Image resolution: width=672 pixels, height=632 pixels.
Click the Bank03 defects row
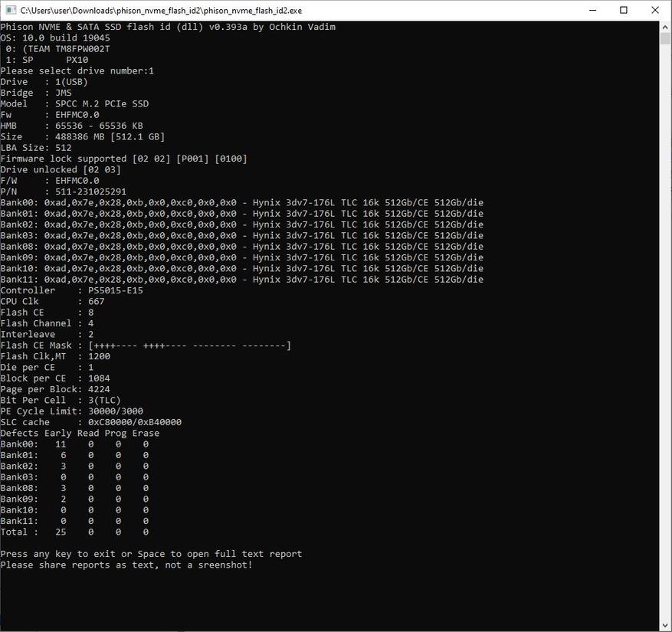(x=74, y=477)
